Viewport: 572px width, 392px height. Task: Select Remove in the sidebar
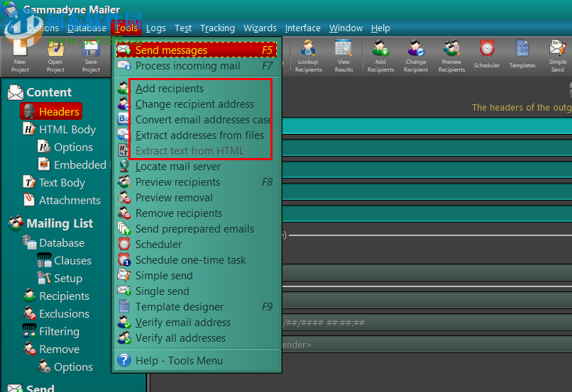(x=51, y=349)
